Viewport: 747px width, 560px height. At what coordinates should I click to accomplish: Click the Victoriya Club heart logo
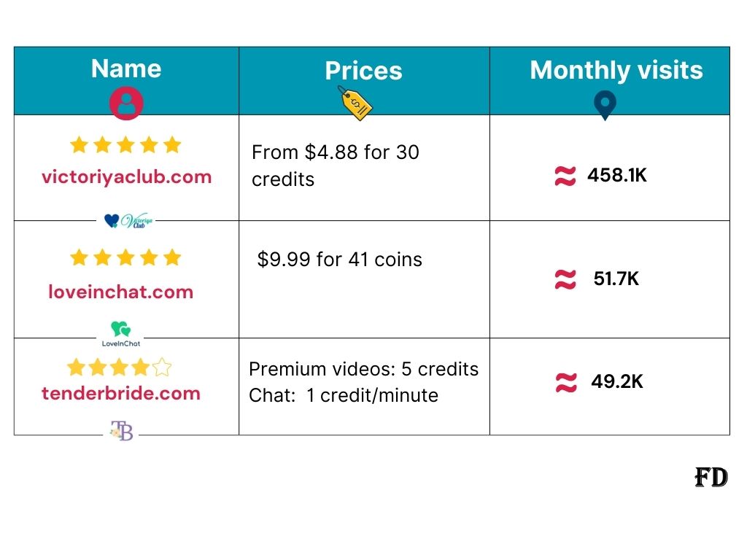[128, 220]
